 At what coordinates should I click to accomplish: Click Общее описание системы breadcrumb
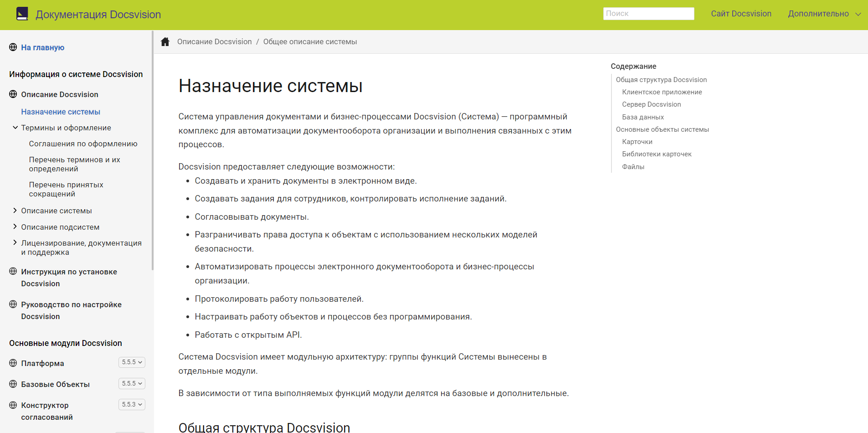tap(310, 42)
